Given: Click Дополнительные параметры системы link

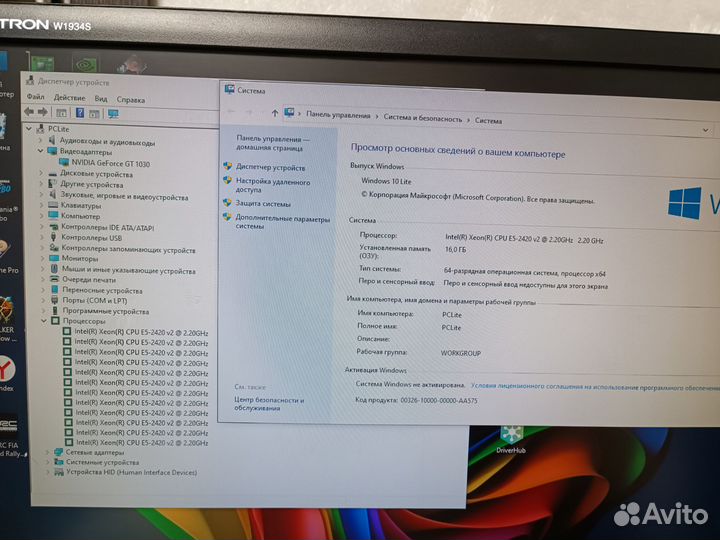Looking at the screenshot, I should [x=282, y=222].
